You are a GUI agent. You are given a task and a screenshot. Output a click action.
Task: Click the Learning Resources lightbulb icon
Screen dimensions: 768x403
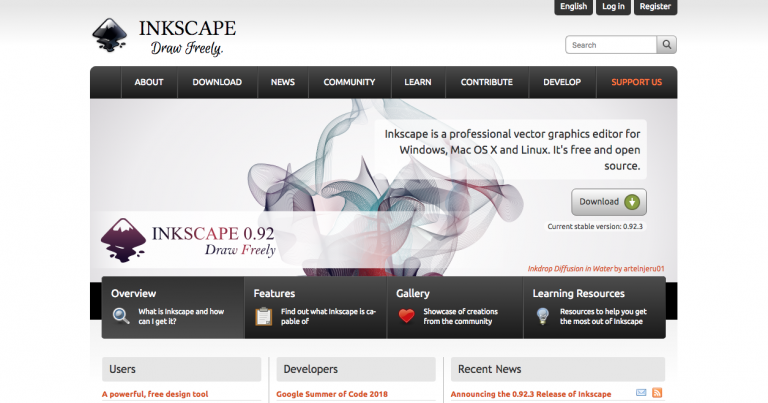[542, 316]
